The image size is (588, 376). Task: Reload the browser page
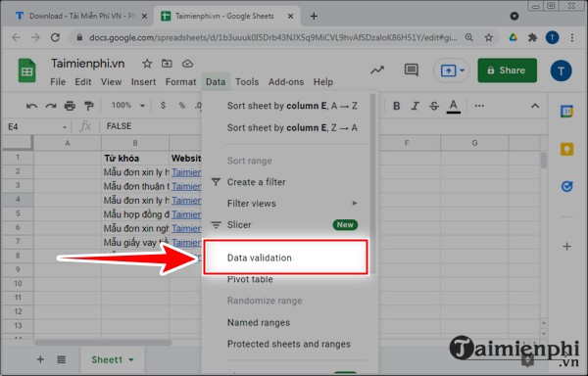point(55,37)
